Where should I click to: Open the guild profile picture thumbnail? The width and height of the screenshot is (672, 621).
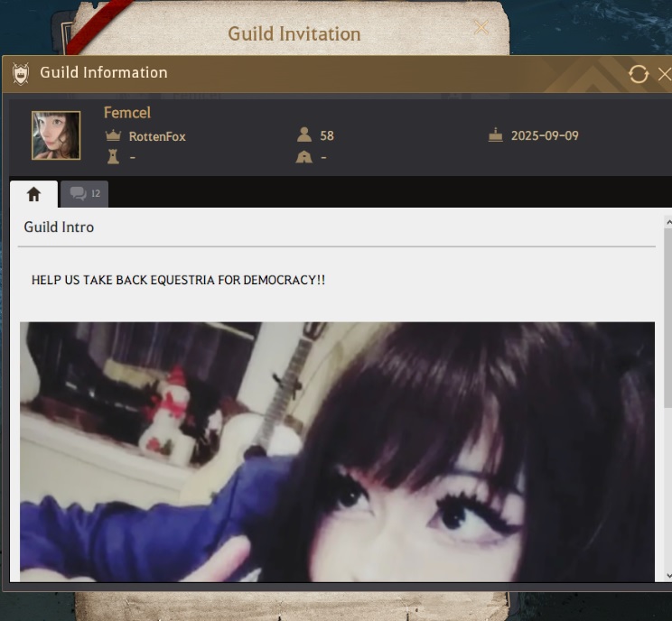56,135
